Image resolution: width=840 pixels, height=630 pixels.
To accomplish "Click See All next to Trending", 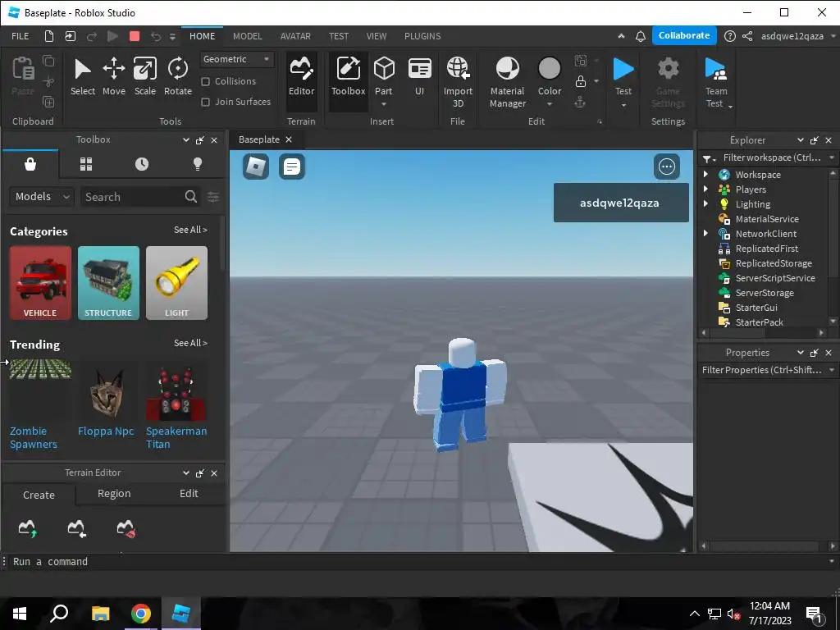I will [190, 343].
